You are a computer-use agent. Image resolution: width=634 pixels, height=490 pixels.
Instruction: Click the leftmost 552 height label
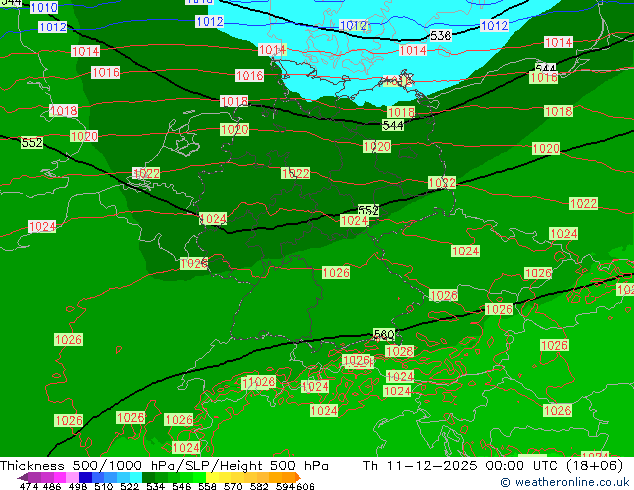[x=32, y=143]
